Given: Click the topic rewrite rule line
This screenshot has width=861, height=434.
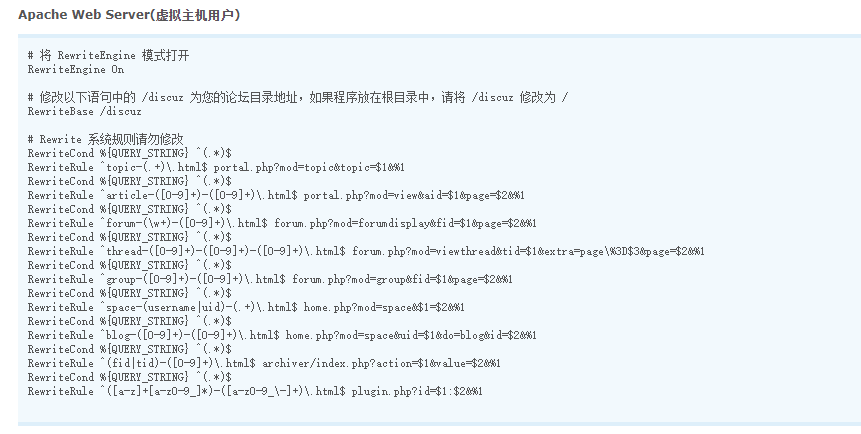Looking at the screenshot, I should tap(216, 168).
